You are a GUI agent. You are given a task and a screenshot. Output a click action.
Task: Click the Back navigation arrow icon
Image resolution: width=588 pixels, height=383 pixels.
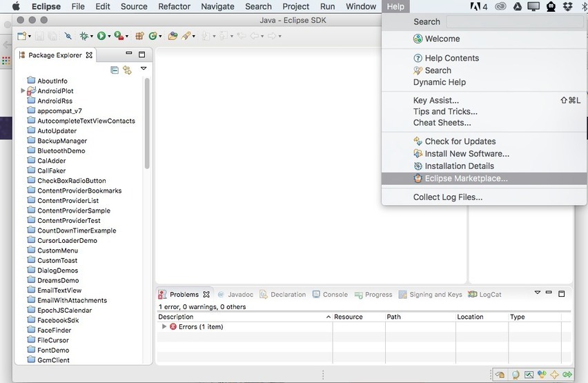[255, 36]
